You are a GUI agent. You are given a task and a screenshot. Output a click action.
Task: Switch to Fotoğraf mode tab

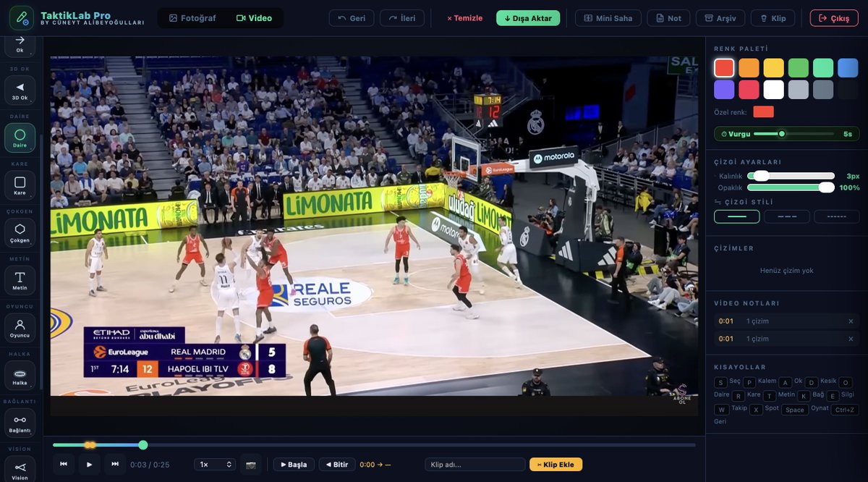pos(192,18)
